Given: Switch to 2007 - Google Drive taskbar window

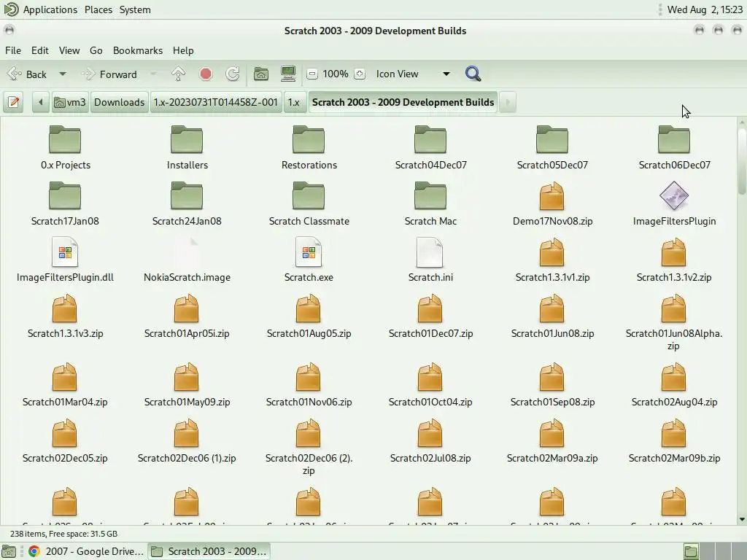Looking at the screenshot, I should tap(86, 551).
